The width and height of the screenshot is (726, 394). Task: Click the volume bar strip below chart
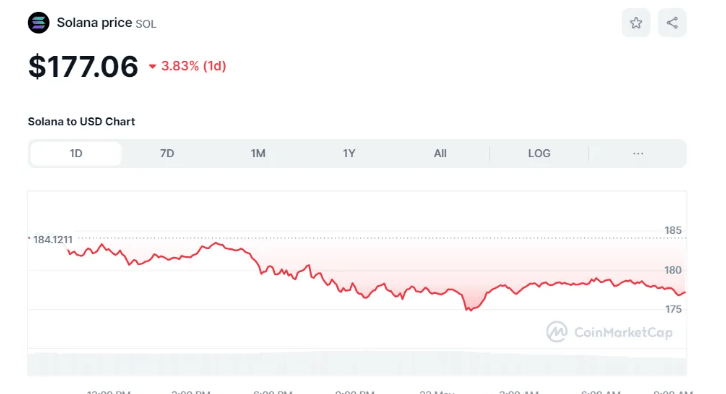(357, 363)
